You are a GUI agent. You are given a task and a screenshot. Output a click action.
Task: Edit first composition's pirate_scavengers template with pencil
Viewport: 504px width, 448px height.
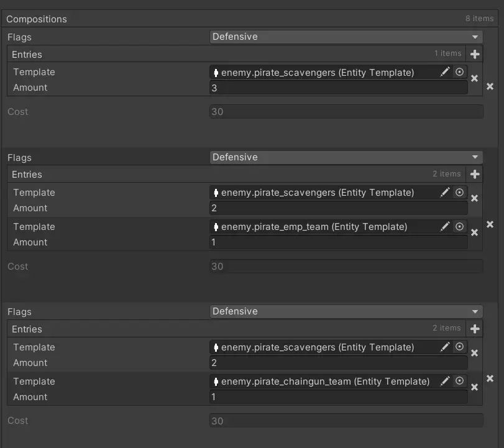[445, 72]
